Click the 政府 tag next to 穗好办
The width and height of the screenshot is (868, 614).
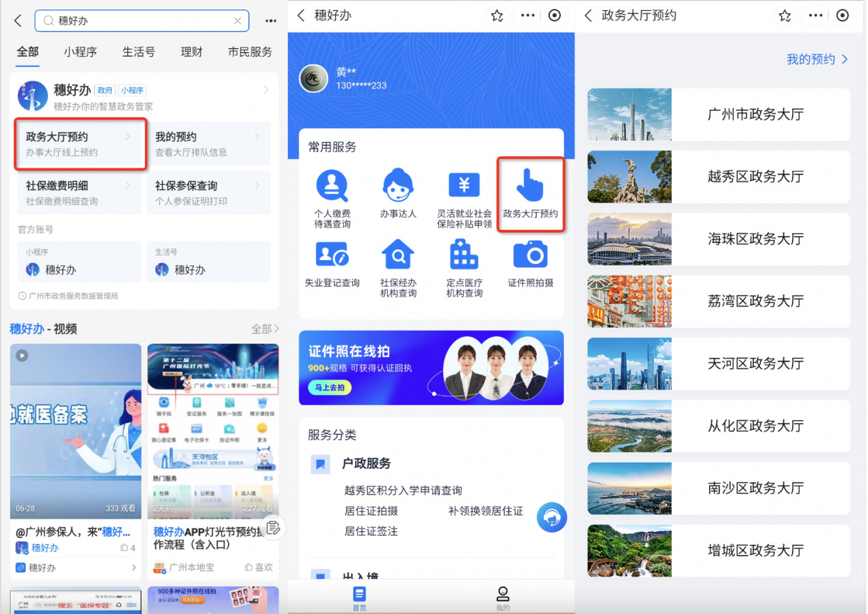tap(105, 90)
